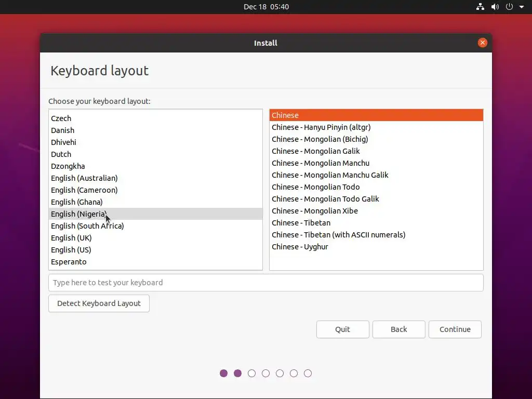The height and width of the screenshot is (399, 532).
Task: Select English (South Africa) layout
Action: [x=155, y=226]
